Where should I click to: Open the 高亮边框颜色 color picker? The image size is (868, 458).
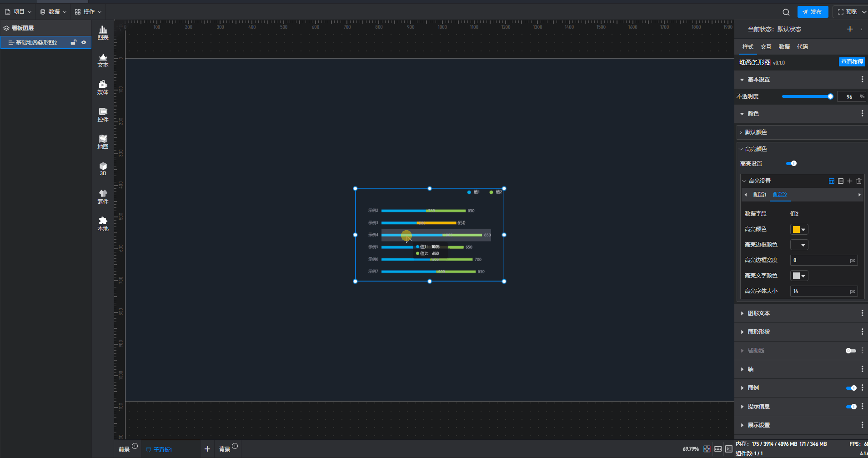[x=799, y=245]
